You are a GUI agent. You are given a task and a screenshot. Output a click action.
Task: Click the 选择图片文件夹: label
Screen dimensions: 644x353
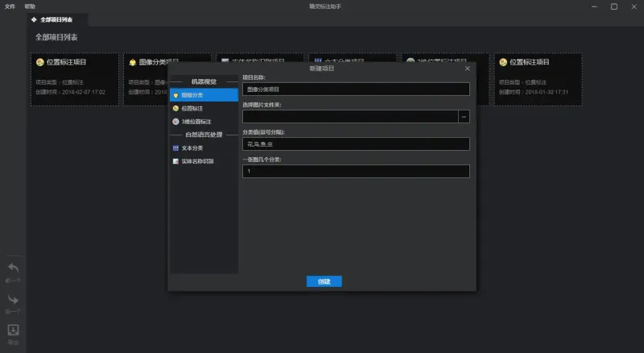[x=262, y=105]
